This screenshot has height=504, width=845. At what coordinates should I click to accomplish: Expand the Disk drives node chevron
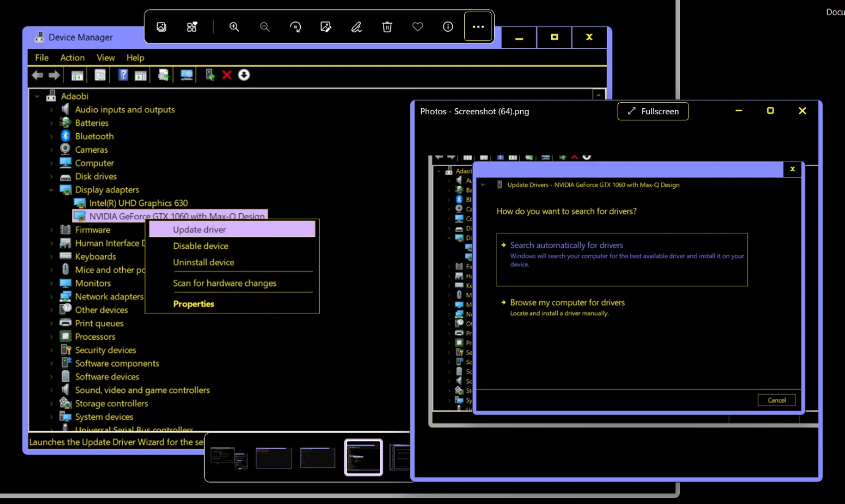(52, 177)
